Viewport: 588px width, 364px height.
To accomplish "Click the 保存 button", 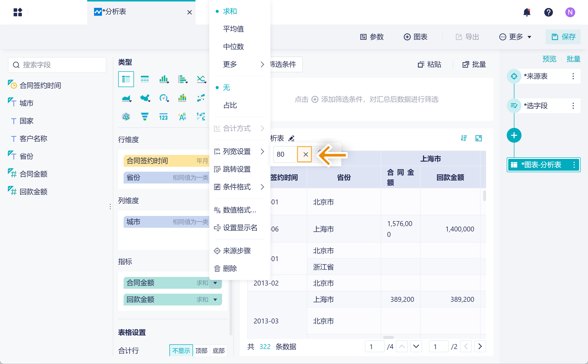I will (563, 37).
